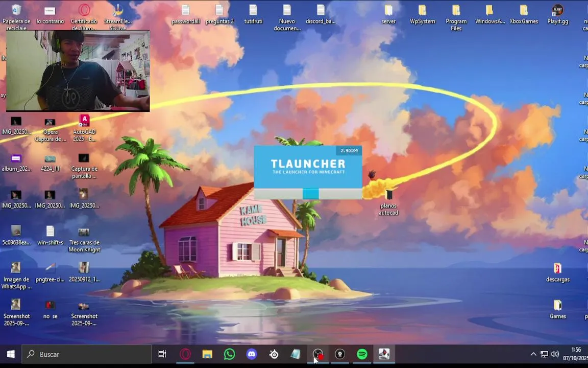Open the tutifruti text file

pyautogui.click(x=253, y=15)
